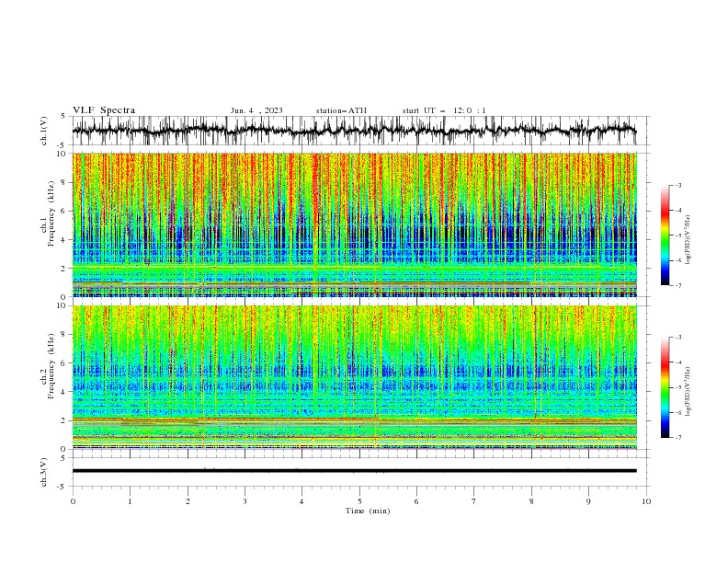Click ch.1 frequency axis tick "8"
The image size is (728, 563).
pyautogui.click(x=65, y=182)
